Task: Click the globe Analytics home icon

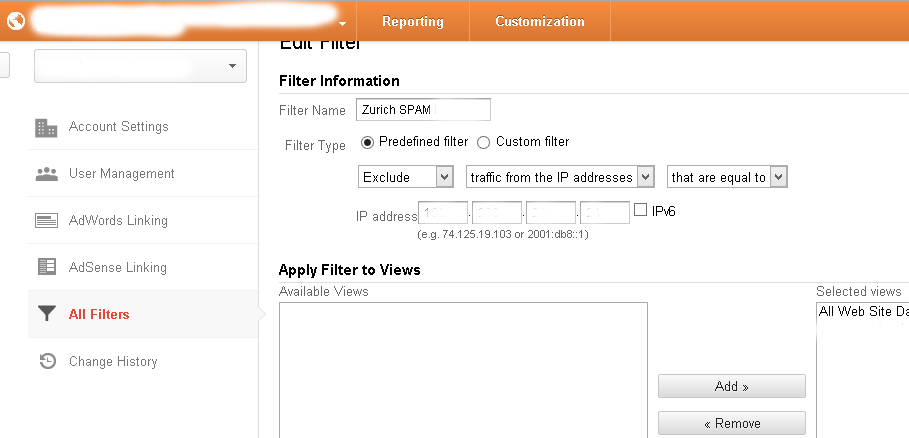Action: click(x=16, y=21)
